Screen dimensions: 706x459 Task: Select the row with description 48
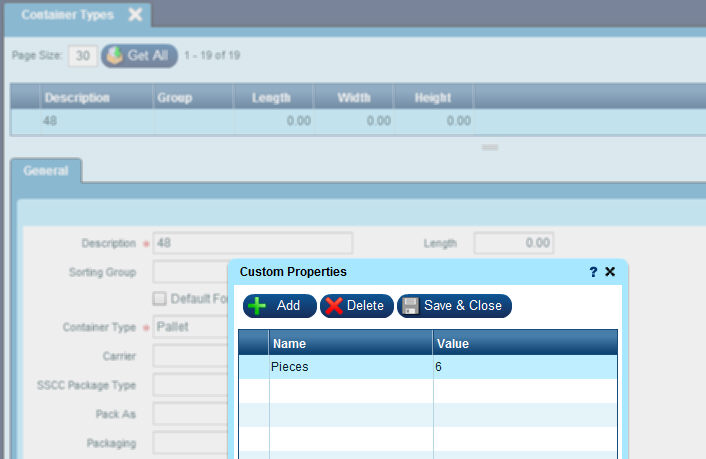(358, 121)
